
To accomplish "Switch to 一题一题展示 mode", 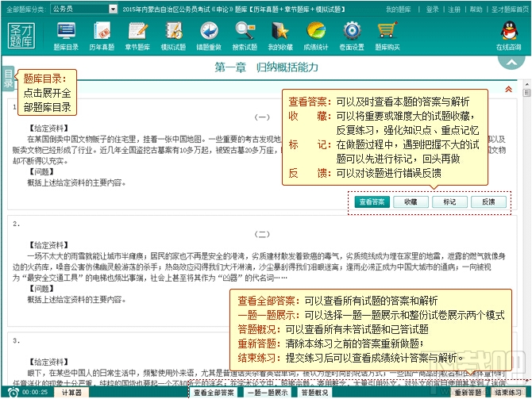I will [268, 393].
